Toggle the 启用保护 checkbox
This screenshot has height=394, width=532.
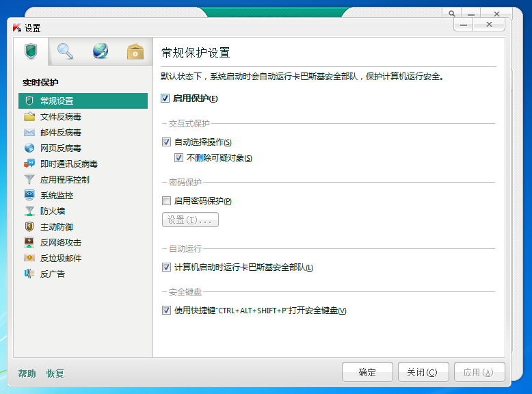click(165, 98)
